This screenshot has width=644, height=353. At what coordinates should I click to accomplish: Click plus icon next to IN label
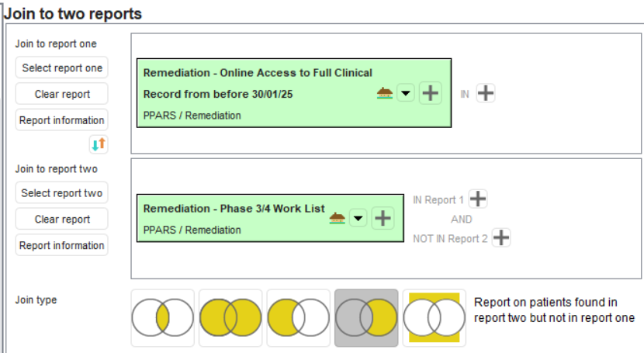486,93
